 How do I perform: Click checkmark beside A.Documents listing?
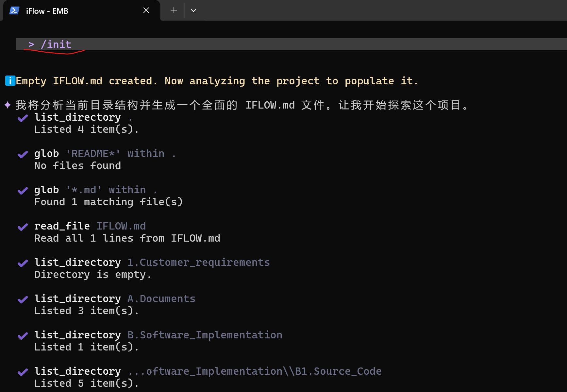click(x=23, y=299)
